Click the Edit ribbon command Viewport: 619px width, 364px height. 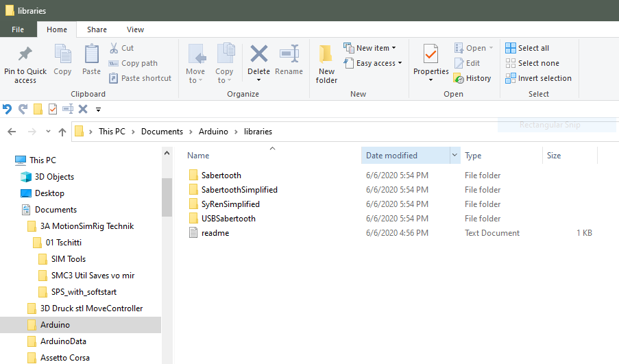467,63
